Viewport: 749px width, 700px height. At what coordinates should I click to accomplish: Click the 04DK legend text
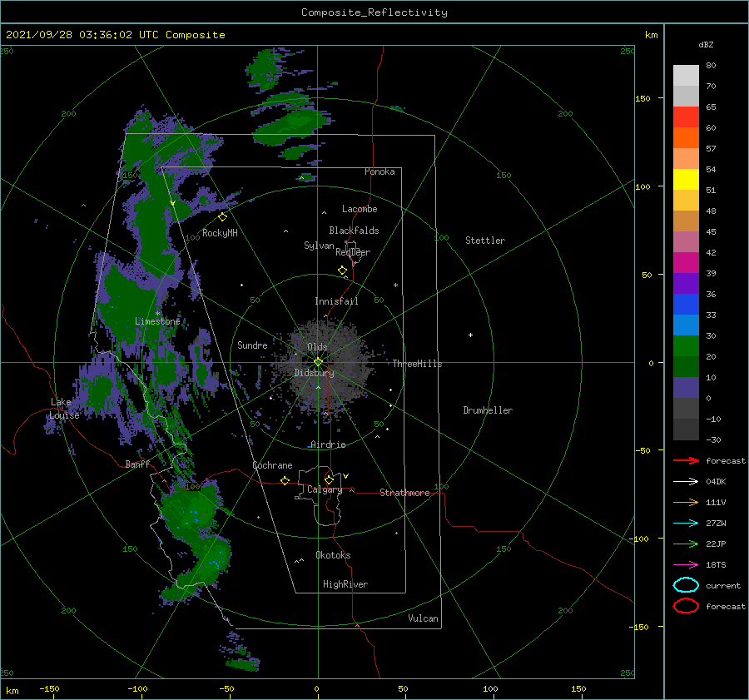pyautogui.click(x=716, y=482)
